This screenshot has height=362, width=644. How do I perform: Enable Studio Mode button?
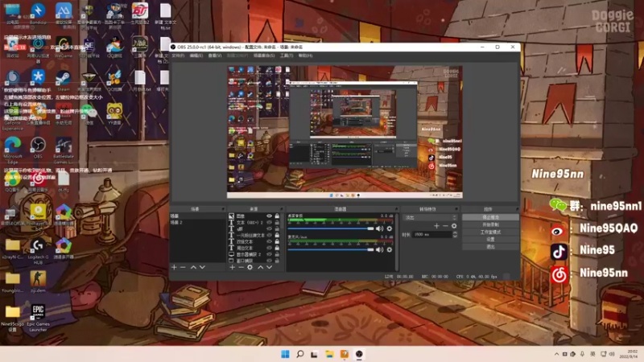490,232
